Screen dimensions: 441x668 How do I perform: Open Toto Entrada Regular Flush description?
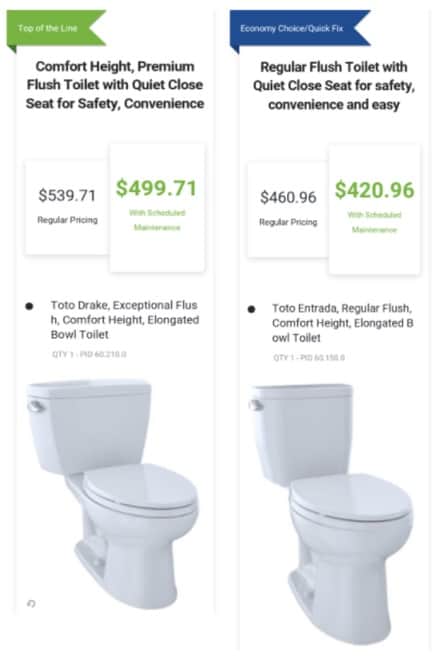pos(343,323)
